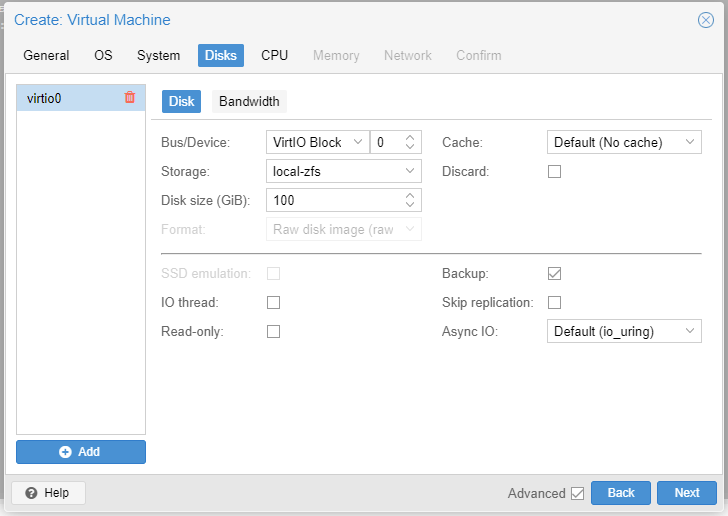Click Add to add another disk
Viewport: 728px width, 516px height.
81,452
